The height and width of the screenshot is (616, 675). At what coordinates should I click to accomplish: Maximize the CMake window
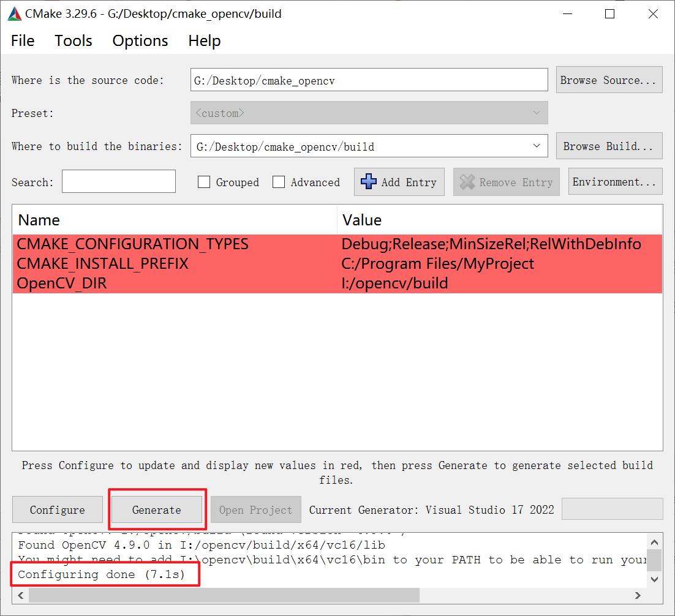[609, 13]
